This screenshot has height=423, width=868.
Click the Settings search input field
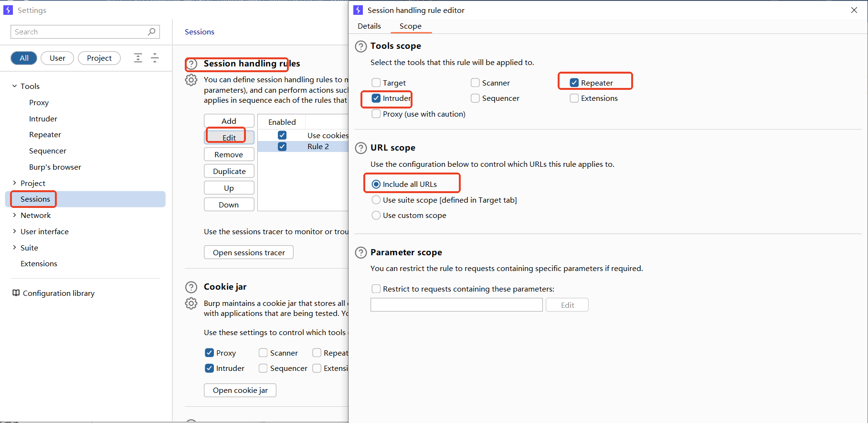(85, 32)
